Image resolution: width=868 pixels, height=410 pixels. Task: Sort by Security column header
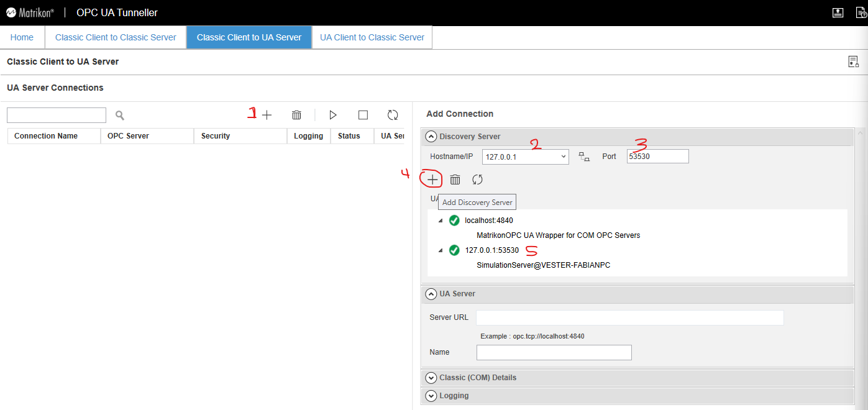[x=240, y=136]
